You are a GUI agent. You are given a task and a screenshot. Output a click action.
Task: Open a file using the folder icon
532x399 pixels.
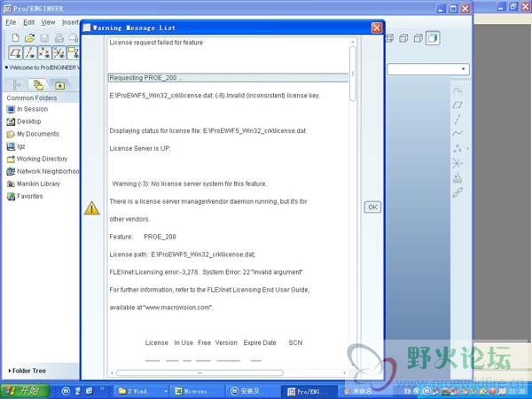(30, 37)
